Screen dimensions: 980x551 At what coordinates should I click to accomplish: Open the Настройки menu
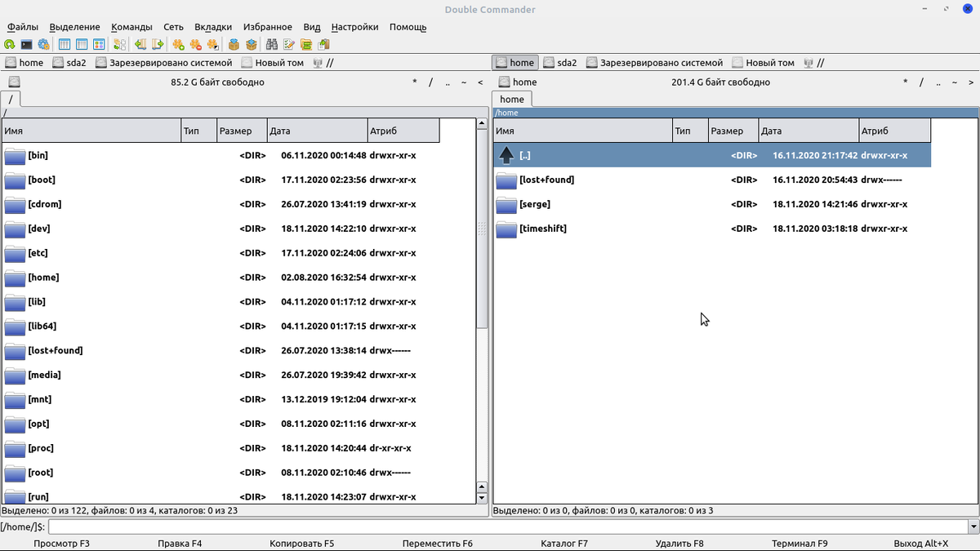tap(354, 27)
